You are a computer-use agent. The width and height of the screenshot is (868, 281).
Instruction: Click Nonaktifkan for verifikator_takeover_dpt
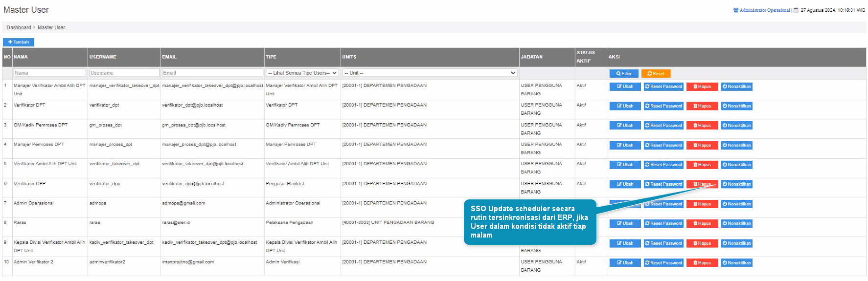tap(736, 165)
